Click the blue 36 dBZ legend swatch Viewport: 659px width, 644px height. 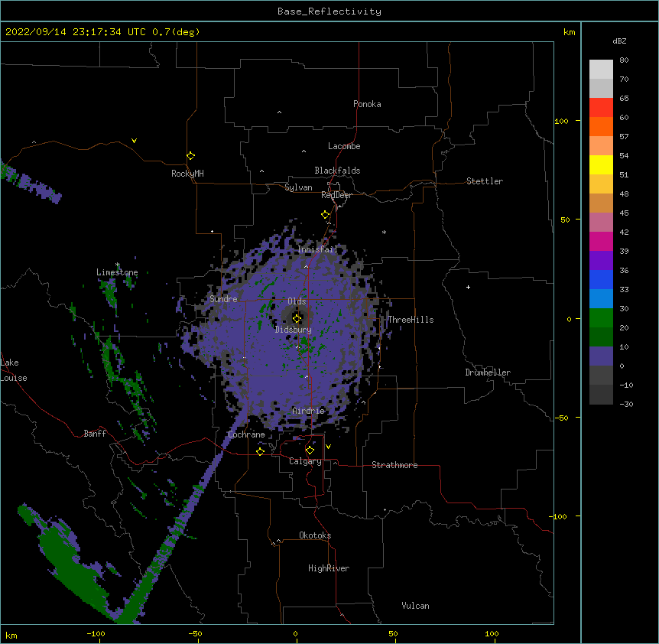pyautogui.click(x=601, y=279)
